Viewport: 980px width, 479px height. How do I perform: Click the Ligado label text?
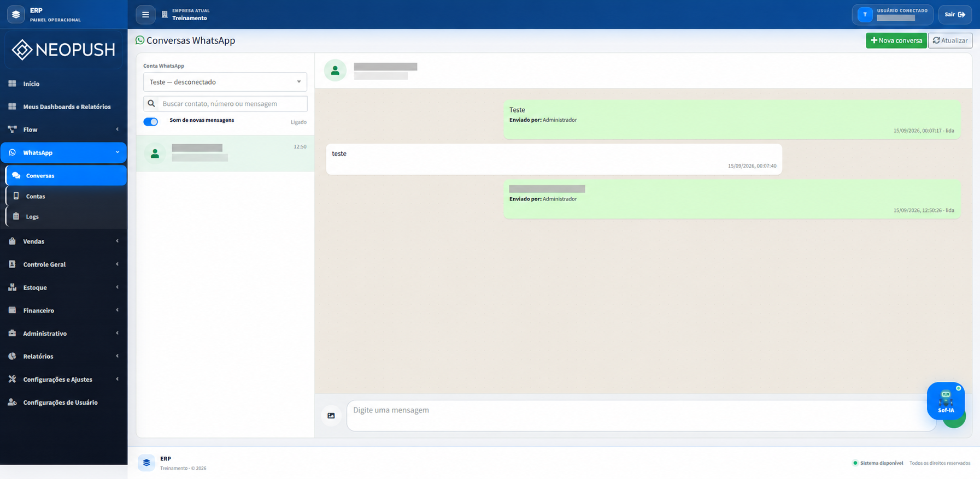[298, 122]
